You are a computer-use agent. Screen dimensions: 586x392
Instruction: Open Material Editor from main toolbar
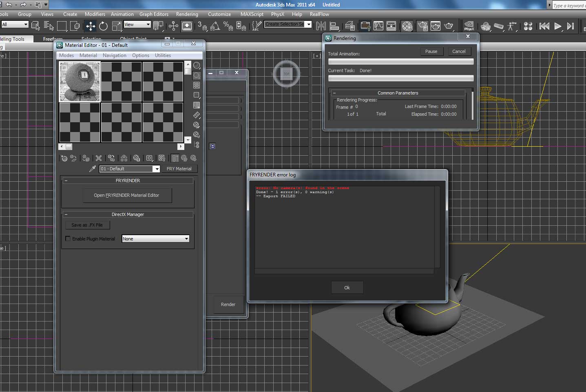407,26
